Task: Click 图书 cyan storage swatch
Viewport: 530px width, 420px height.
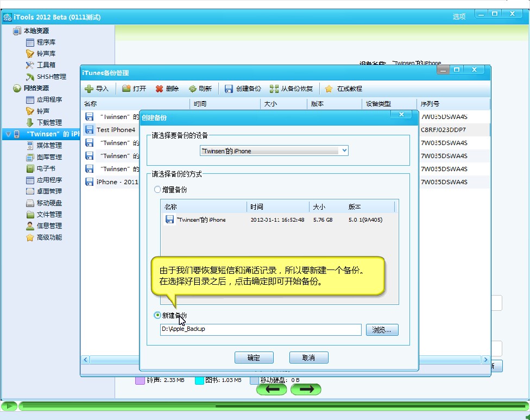Action: [x=199, y=380]
